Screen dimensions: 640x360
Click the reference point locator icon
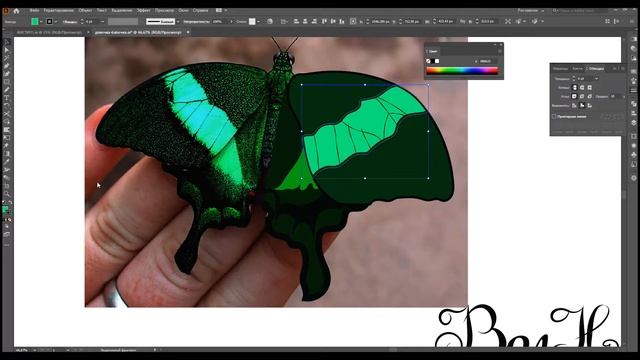[x=353, y=21]
